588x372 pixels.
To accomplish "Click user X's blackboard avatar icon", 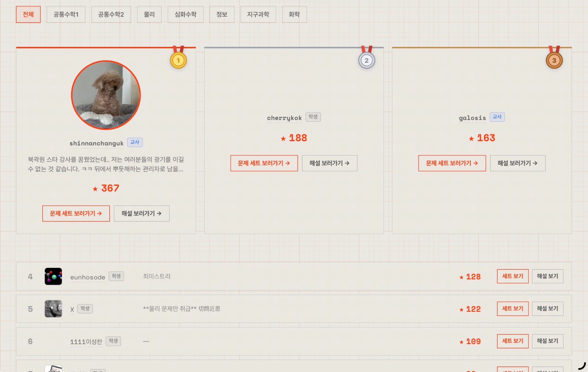I will point(53,309).
